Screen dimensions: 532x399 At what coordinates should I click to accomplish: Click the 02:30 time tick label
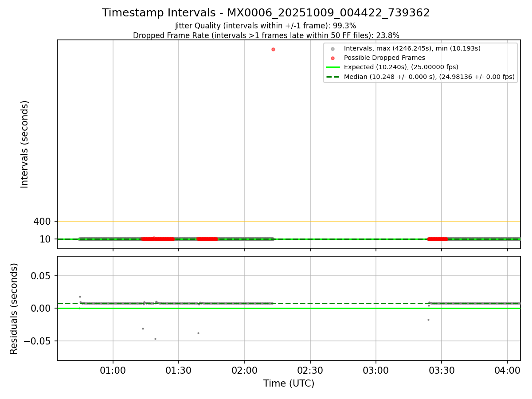tap(310, 371)
